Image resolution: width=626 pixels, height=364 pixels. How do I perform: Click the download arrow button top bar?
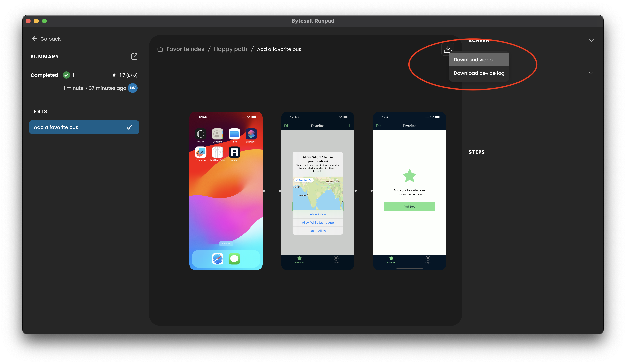448,49
